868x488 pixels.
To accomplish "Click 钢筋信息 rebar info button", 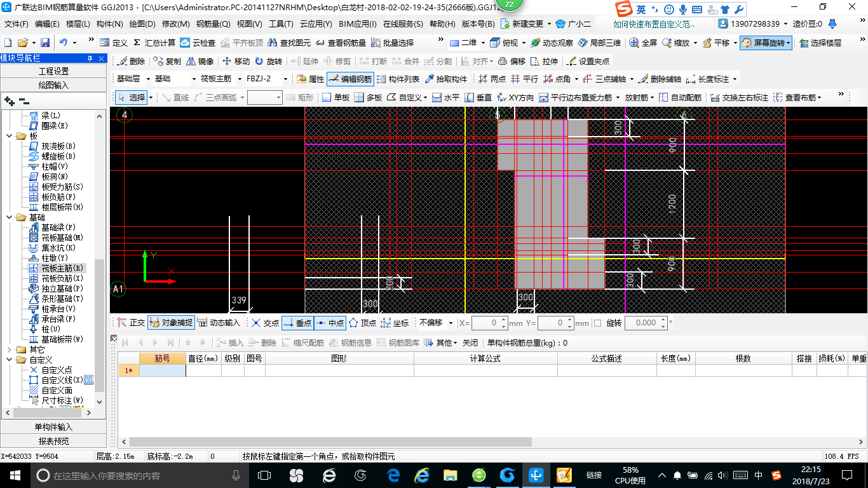I will point(350,342).
